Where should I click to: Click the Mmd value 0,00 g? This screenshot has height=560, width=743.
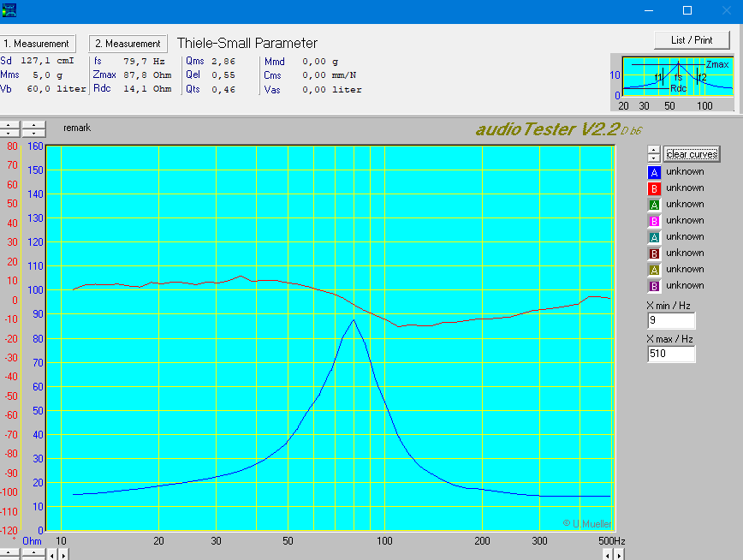pyautogui.click(x=320, y=62)
